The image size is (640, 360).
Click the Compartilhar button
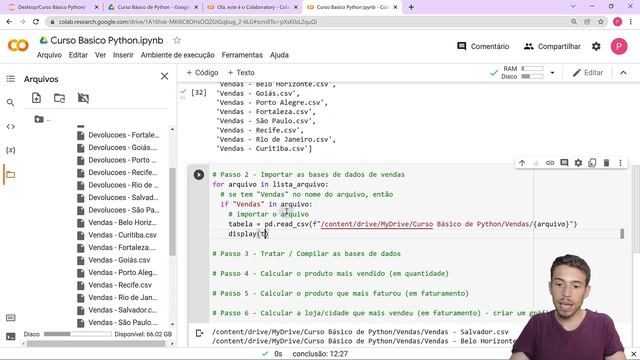(552, 47)
